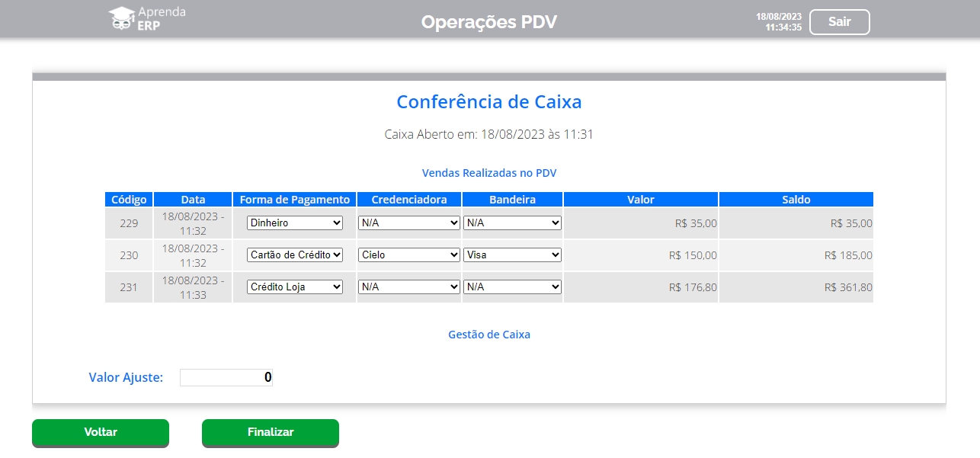Viewport: 980px width, 458px height.
Task: Click the Sair logout button
Action: (839, 22)
